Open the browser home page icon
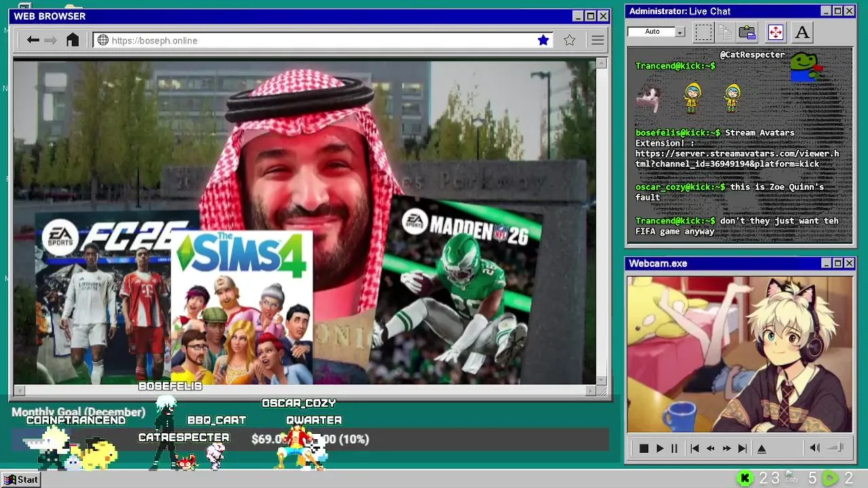The width and height of the screenshot is (868, 488). coord(73,40)
